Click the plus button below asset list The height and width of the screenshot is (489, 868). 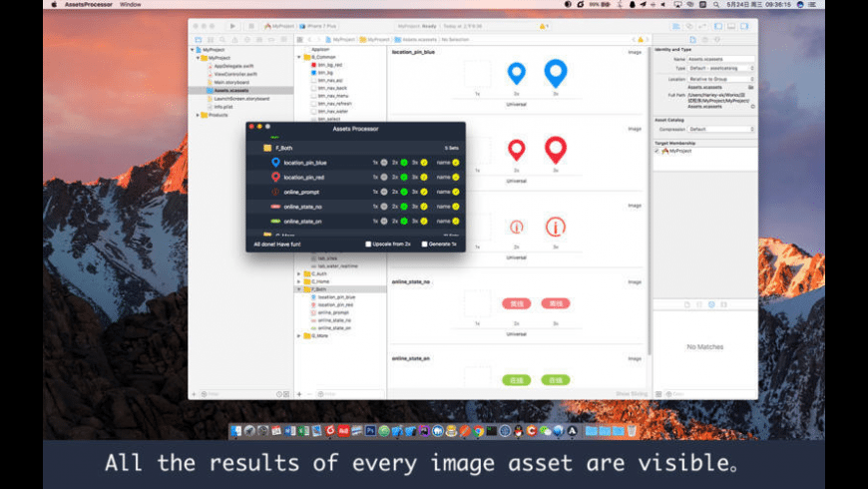(299, 394)
